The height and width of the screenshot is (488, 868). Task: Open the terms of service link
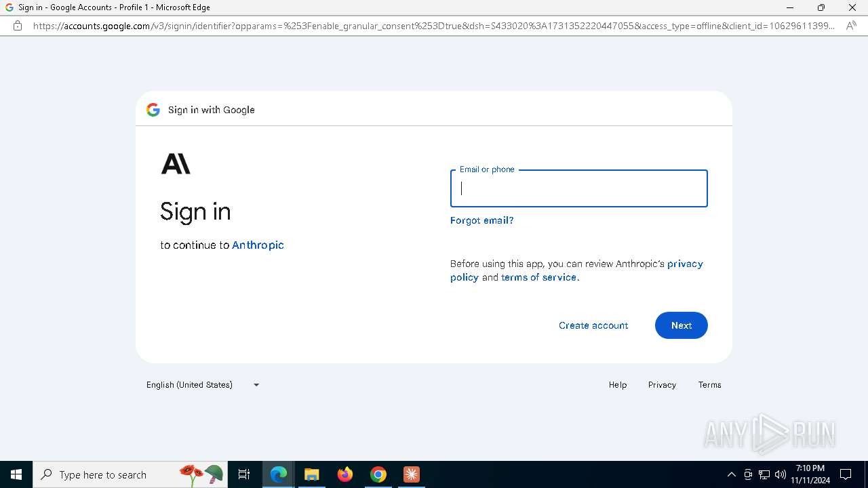coord(539,277)
